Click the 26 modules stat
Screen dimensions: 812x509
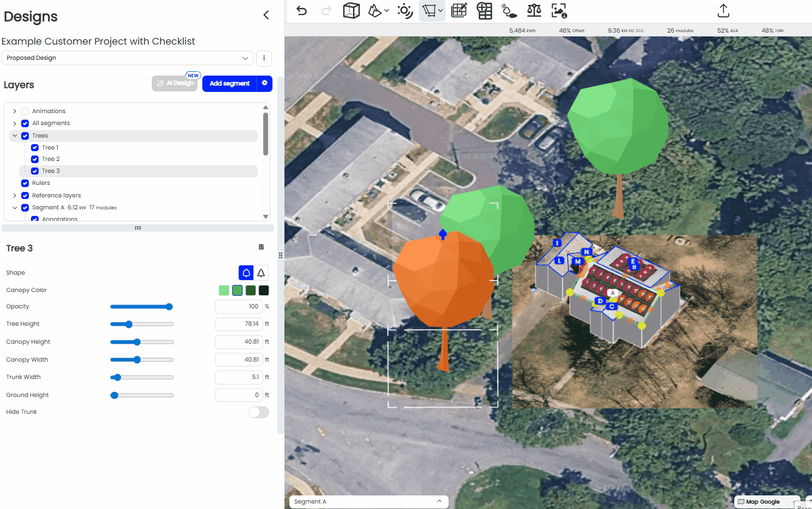click(680, 30)
